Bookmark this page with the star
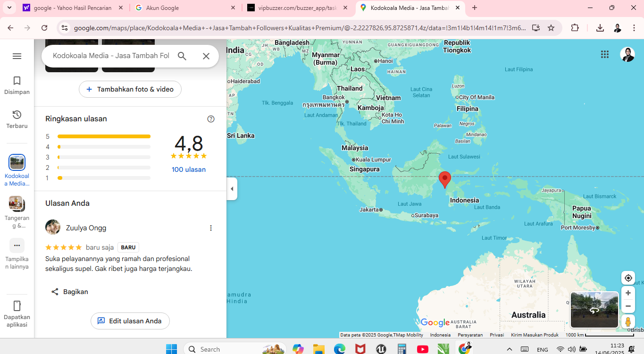The width and height of the screenshot is (644, 354). coord(551,28)
